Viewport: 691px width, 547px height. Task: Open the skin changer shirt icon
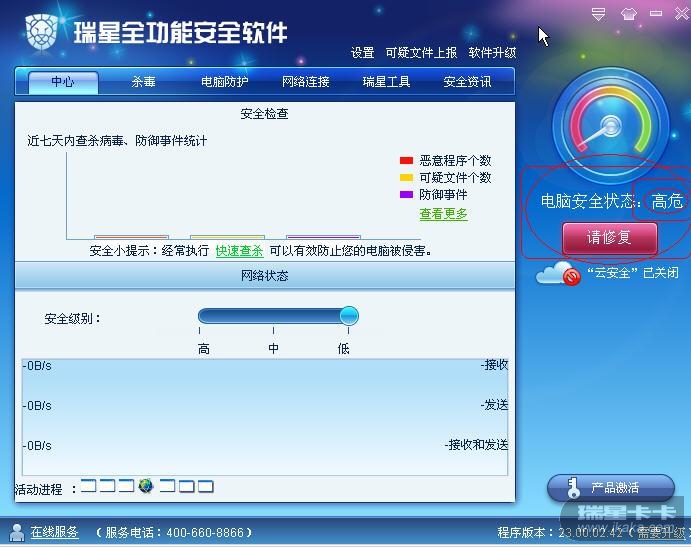(x=629, y=14)
